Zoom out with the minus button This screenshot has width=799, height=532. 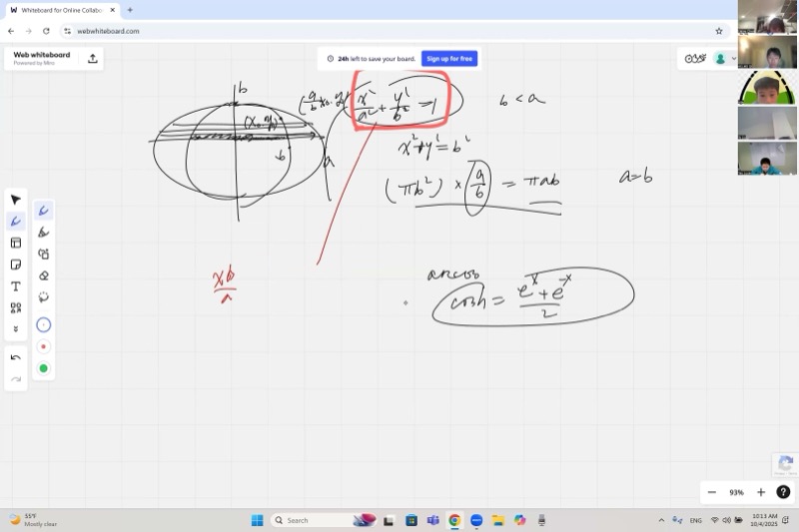point(712,492)
